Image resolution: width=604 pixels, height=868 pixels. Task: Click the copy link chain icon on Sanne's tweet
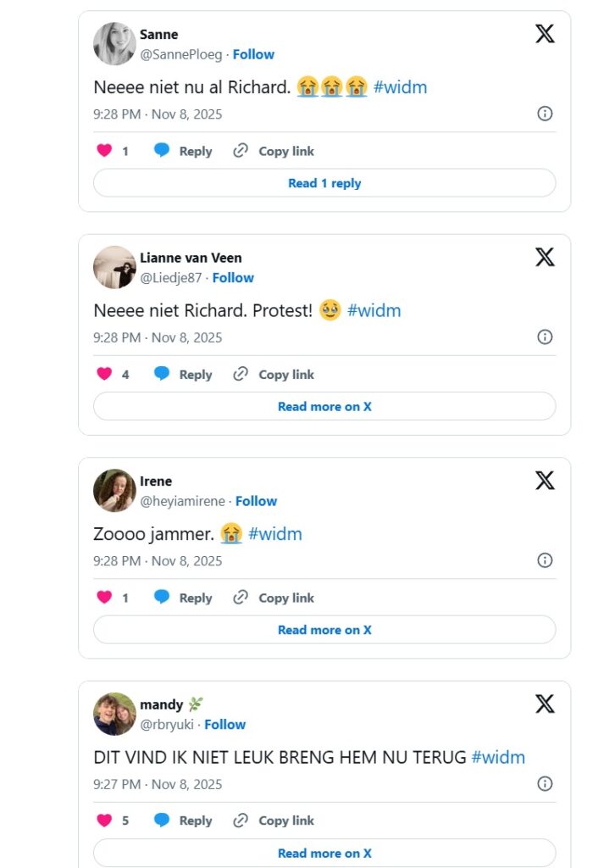click(241, 151)
